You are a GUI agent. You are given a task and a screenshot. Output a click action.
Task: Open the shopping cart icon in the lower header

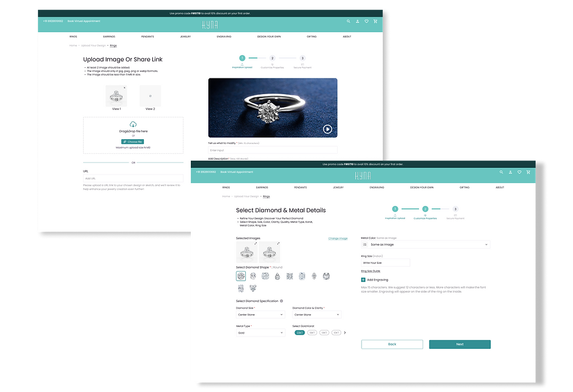click(529, 172)
